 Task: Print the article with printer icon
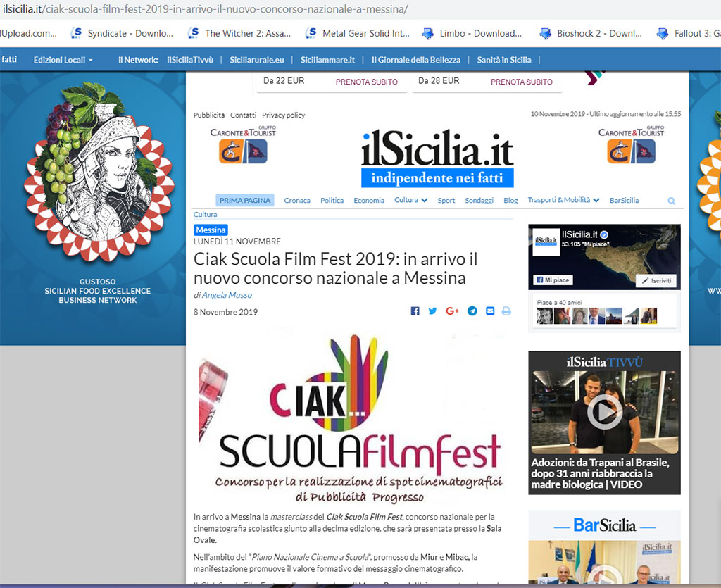pos(506,311)
